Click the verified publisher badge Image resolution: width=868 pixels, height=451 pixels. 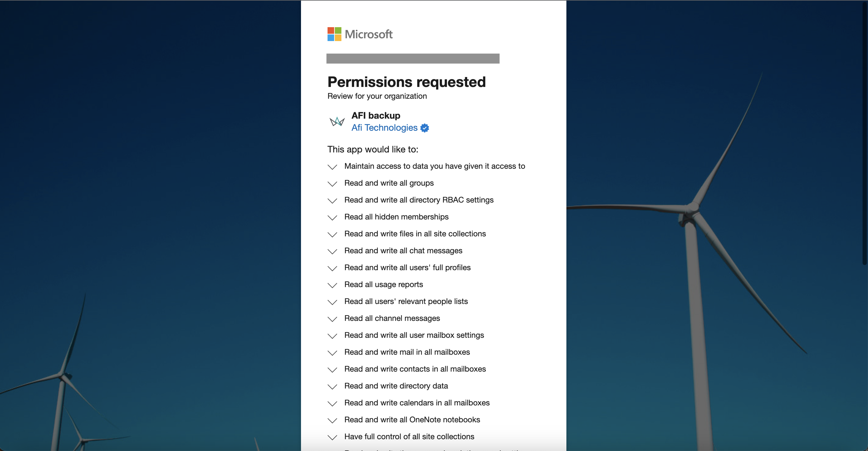click(425, 128)
